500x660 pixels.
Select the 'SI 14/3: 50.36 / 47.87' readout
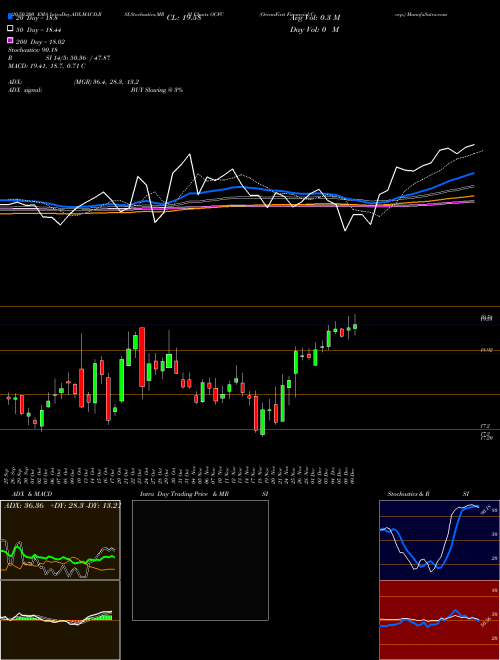point(78,58)
